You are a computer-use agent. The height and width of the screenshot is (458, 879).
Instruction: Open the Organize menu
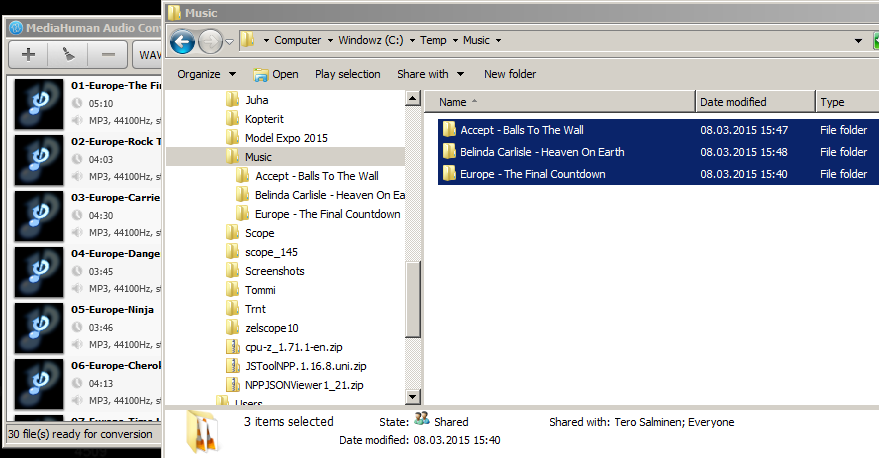(x=206, y=74)
